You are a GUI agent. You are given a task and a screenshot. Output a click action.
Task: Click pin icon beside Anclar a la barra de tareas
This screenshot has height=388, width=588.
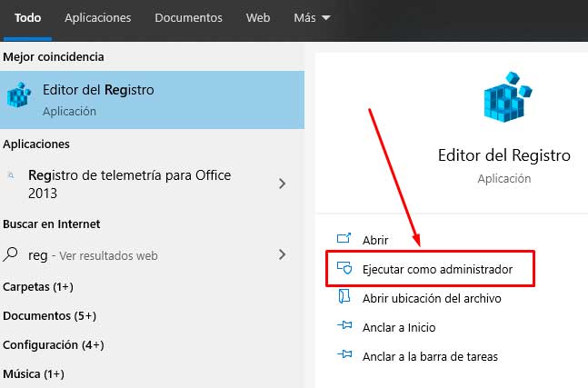point(344,353)
